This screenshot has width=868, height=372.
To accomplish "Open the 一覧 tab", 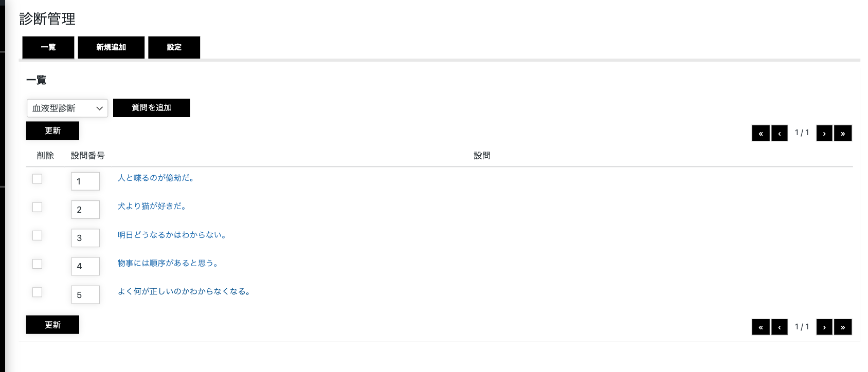I will point(48,47).
